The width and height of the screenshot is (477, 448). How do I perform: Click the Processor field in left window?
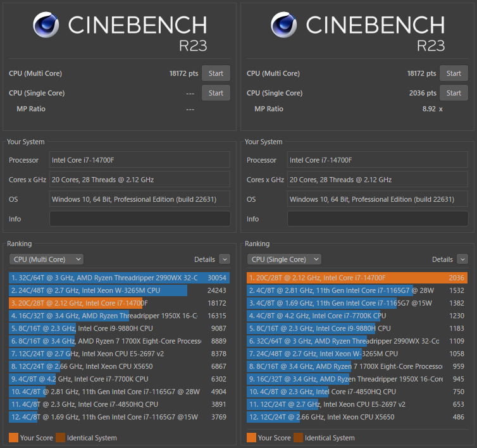[x=140, y=160]
